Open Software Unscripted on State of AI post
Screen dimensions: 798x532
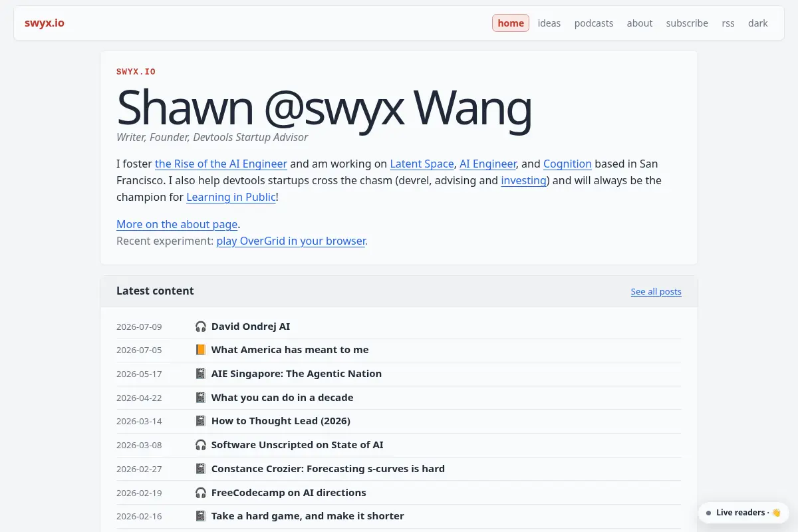[297, 445]
